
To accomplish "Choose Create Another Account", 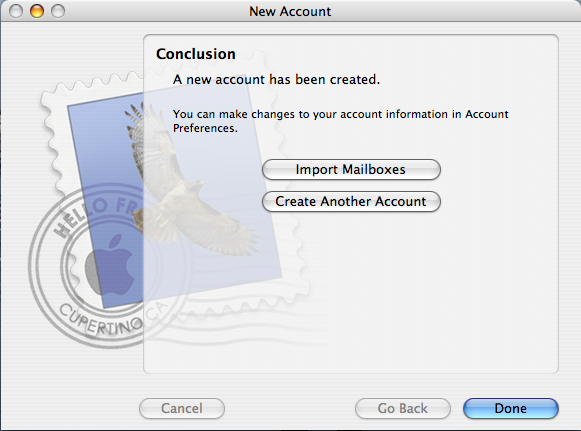I will tap(351, 202).
